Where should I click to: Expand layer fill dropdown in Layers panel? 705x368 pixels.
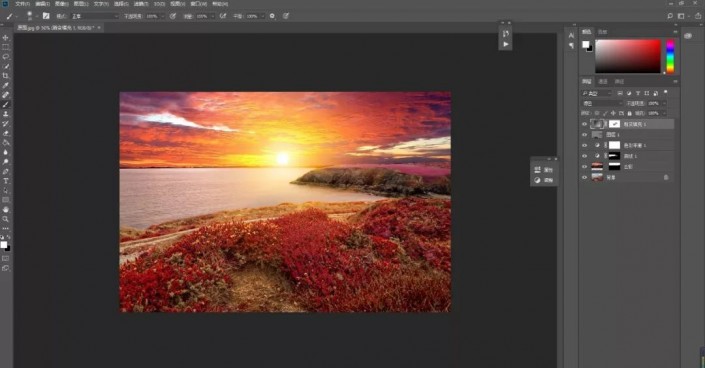point(665,113)
